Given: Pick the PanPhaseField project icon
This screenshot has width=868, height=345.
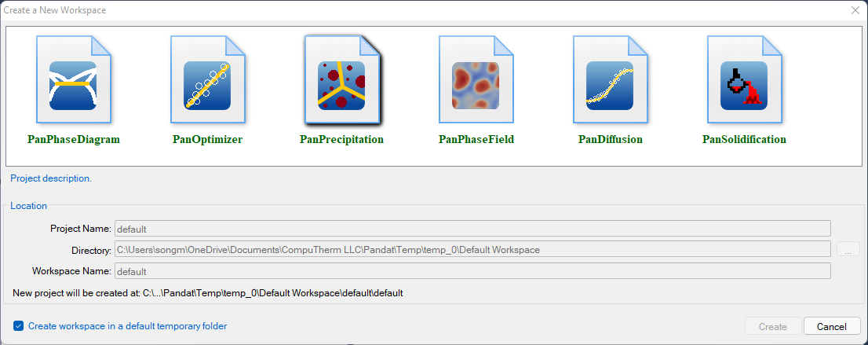Looking at the screenshot, I should (476, 80).
